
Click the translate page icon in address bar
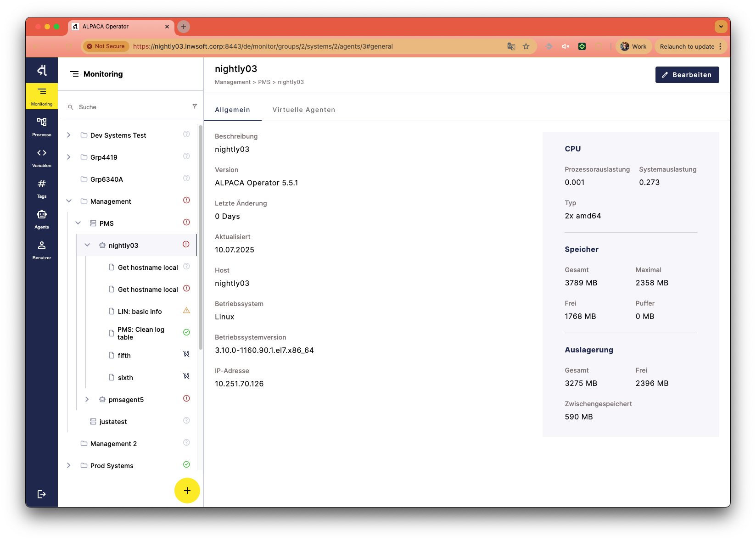[x=511, y=46]
